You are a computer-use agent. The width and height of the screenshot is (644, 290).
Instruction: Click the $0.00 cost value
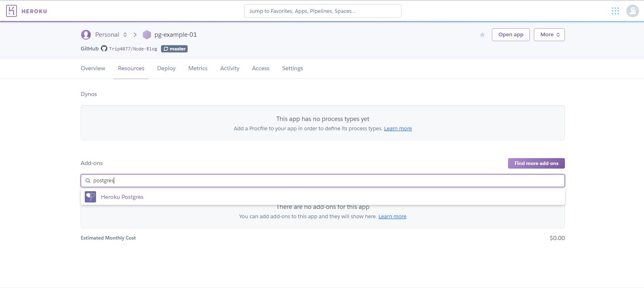click(557, 238)
